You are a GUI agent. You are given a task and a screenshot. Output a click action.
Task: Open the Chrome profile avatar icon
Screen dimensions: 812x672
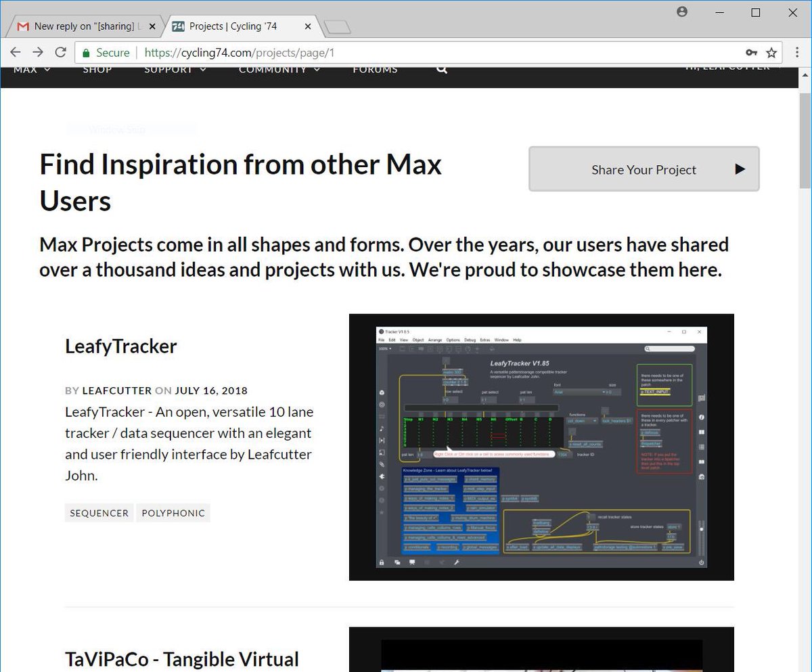pyautogui.click(x=682, y=12)
